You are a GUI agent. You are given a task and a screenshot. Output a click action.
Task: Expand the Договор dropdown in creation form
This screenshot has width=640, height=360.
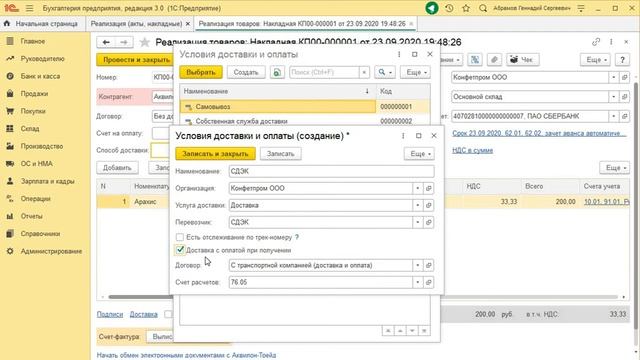[x=418, y=265]
